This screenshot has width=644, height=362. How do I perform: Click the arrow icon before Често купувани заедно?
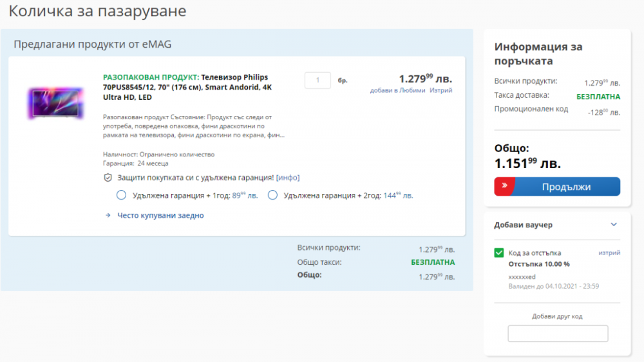(x=108, y=216)
